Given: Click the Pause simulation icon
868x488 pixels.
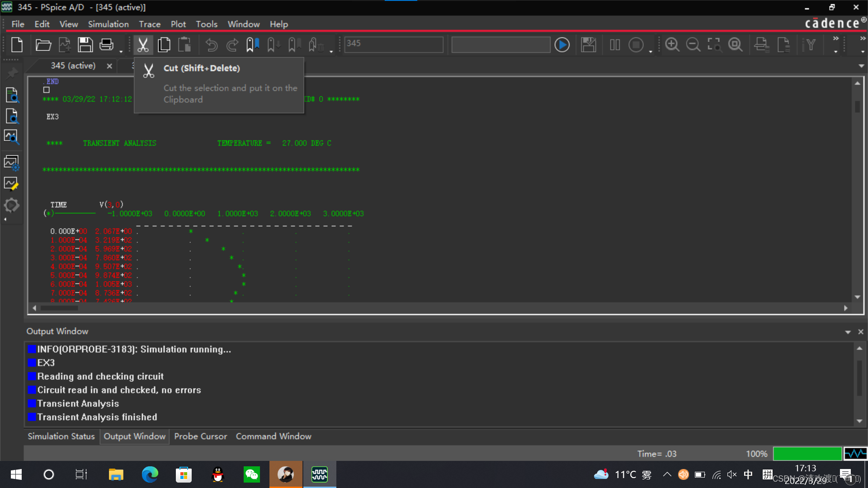Looking at the screenshot, I should pos(615,45).
